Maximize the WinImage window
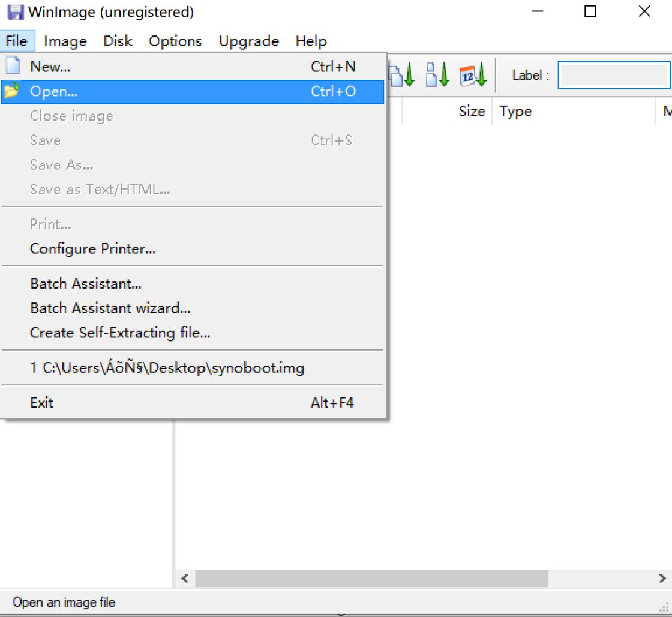Image resolution: width=672 pixels, height=617 pixels. [590, 11]
